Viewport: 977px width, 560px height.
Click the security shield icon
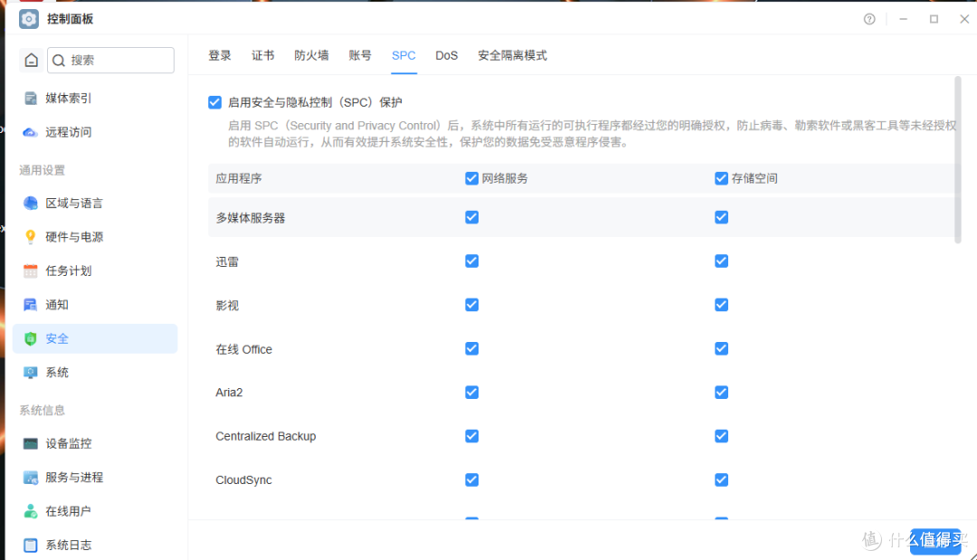pyautogui.click(x=30, y=339)
